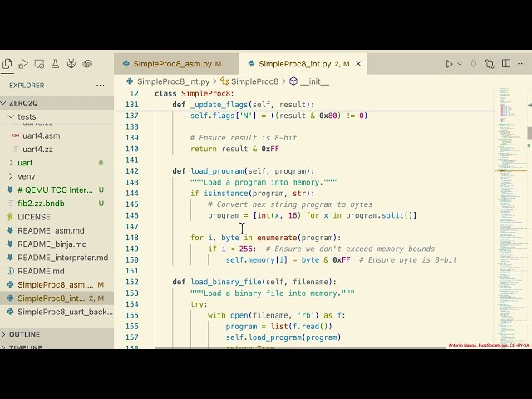Click the EXPLORER panel title

27,85
